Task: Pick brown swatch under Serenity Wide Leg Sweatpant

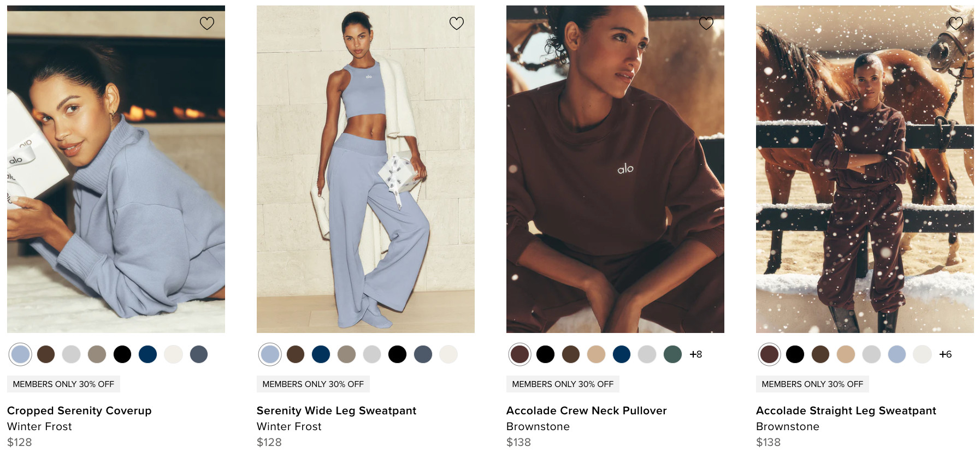Action: (296, 354)
